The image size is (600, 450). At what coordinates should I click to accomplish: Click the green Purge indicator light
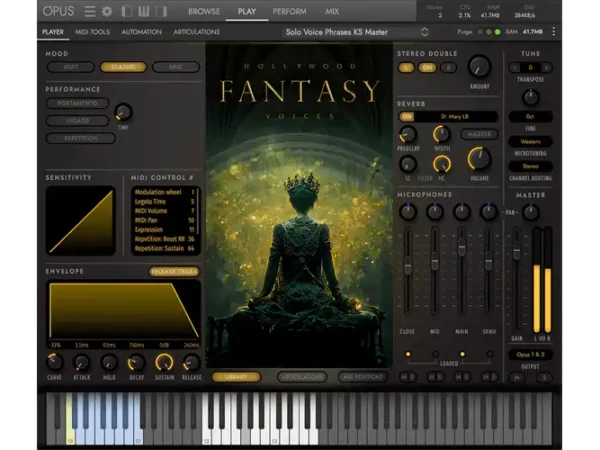click(497, 32)
